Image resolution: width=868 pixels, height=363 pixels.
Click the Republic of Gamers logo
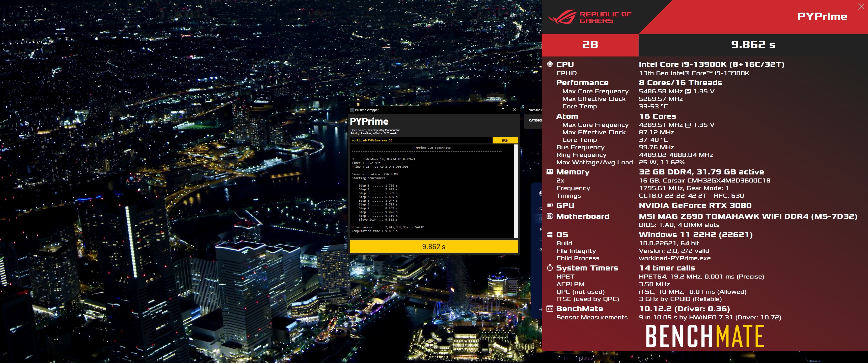590,17
